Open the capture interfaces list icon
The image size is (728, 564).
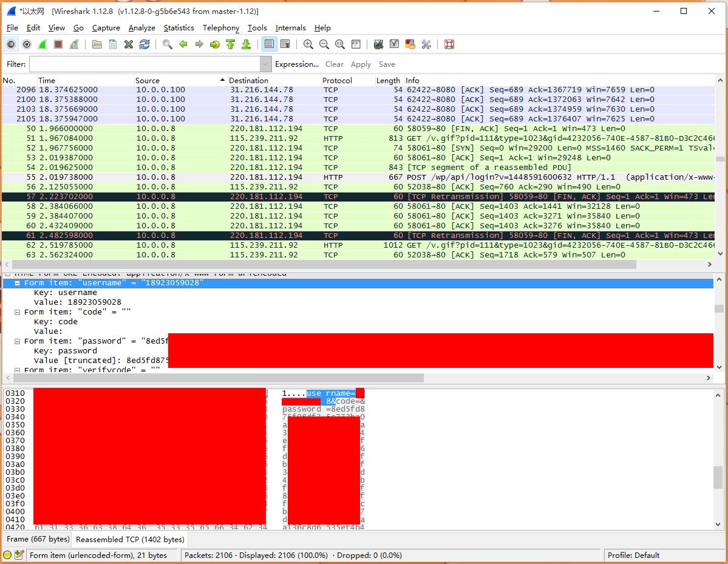11,44
